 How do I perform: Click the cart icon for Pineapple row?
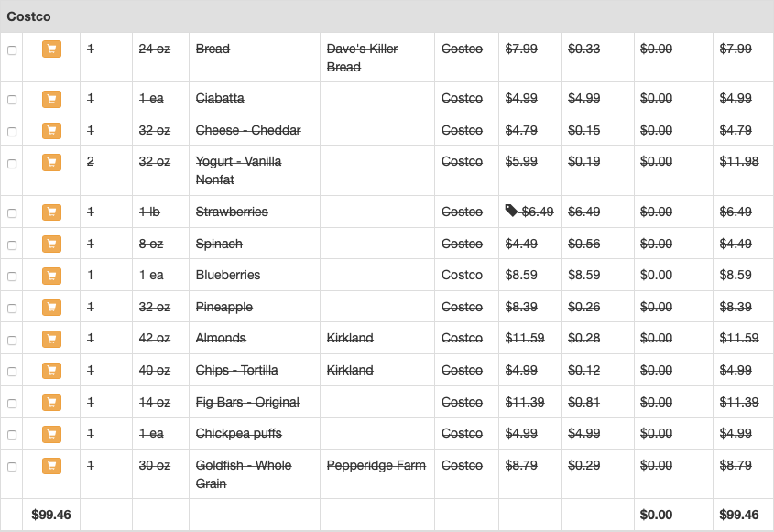tap(51, 308)
